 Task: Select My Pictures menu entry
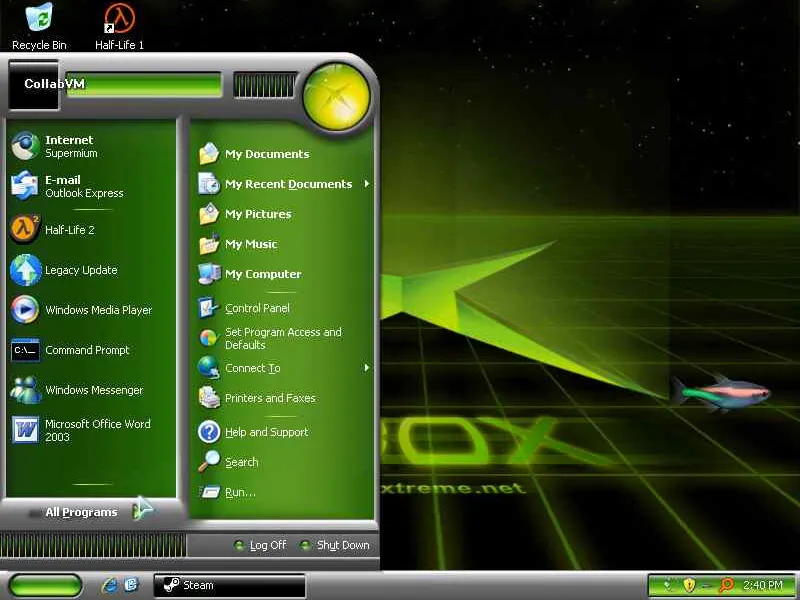pyautogui.click(x=282, y=214)
